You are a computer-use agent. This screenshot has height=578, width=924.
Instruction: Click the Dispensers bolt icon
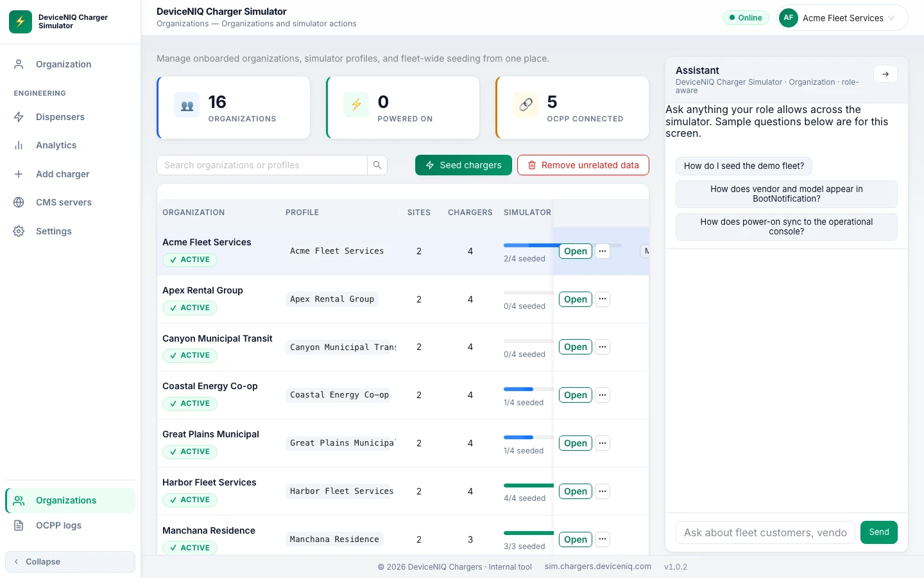19,117
